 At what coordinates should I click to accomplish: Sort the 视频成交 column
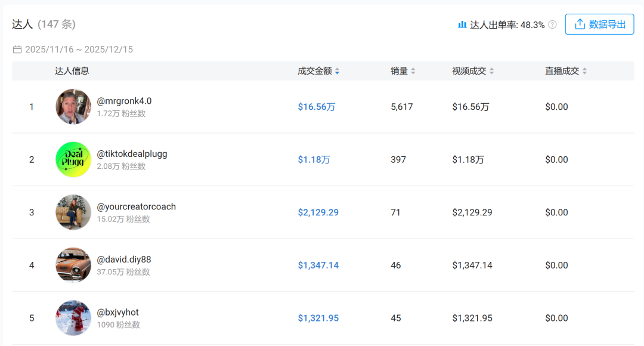[x=491, y=70]
